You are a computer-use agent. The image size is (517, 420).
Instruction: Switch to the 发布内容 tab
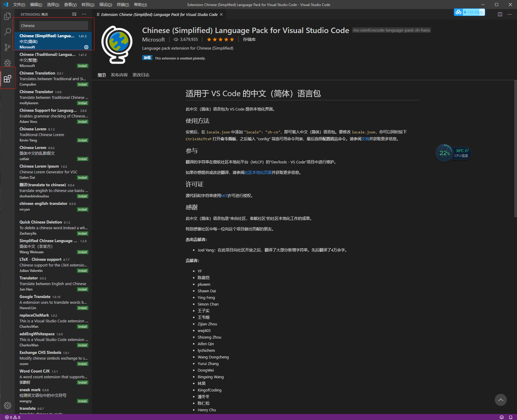coord(119,75)
